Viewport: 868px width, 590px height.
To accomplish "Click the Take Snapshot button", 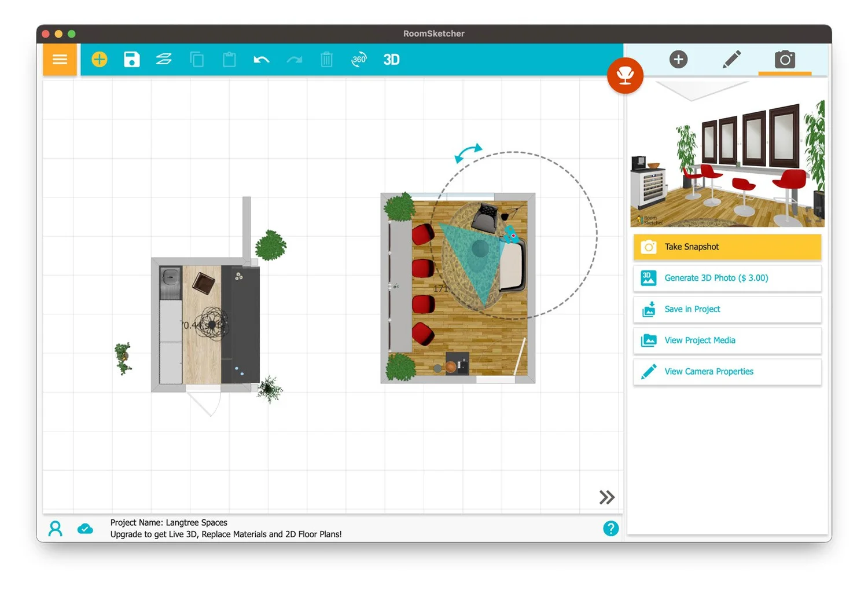I will [727, 247].
